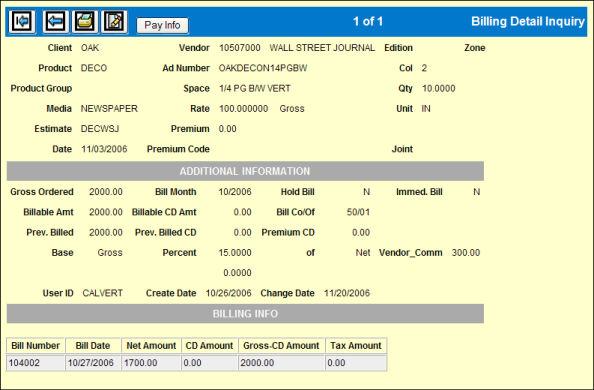Select bill date 10/27/2006 cell
The image size is (594, 390).
[93, 363]
